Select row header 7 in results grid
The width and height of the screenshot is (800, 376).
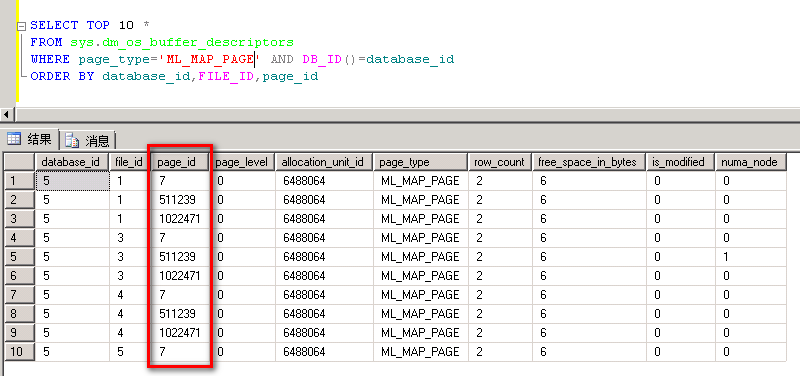click(x=19, y=295)
